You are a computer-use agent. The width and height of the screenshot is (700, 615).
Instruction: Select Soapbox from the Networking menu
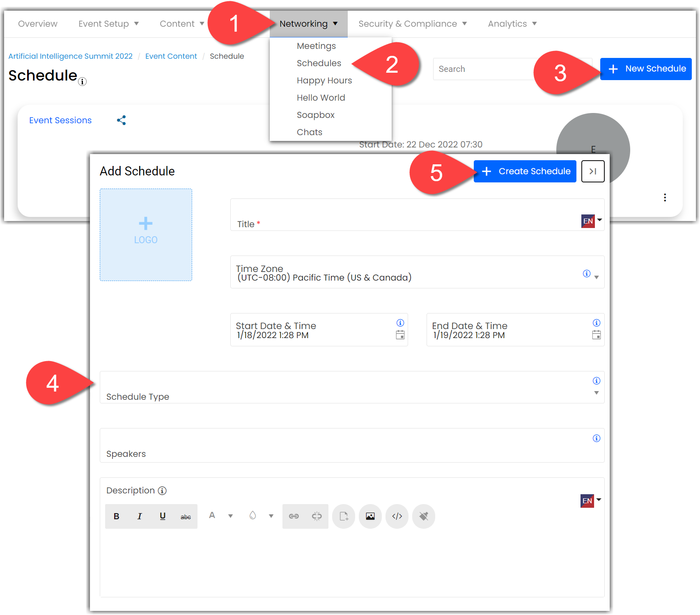[316, 115]
